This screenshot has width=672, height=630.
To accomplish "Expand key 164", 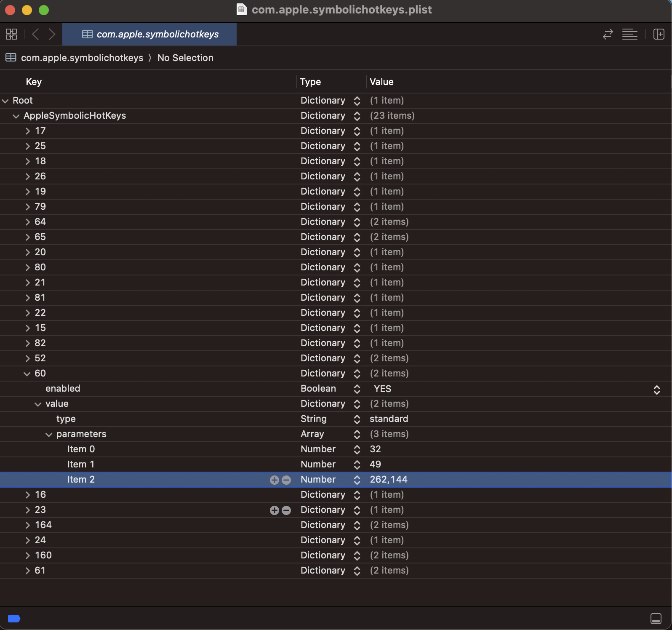I will point(28,525).
